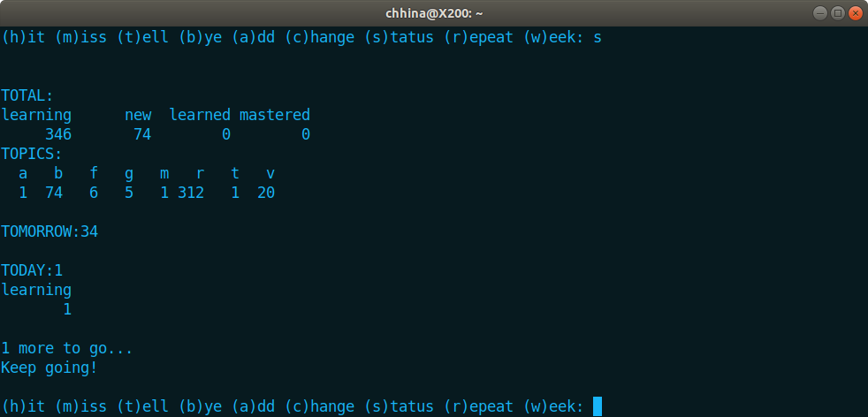Click the topic r count 312

point(191,193)
